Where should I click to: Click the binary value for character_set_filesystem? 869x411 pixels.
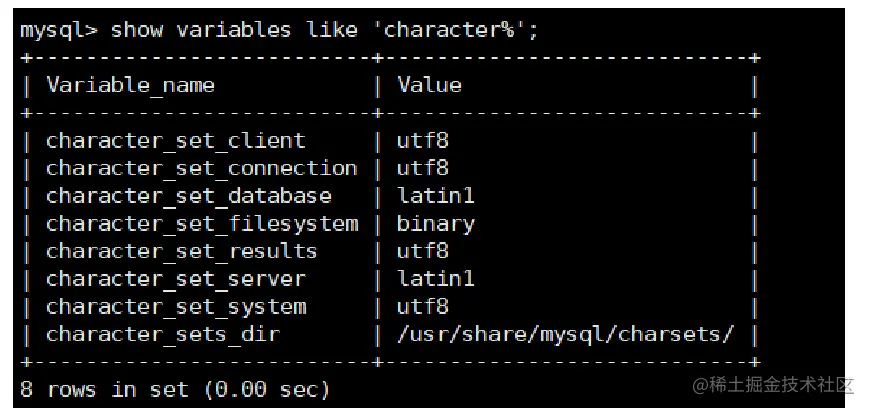point(436,224)
